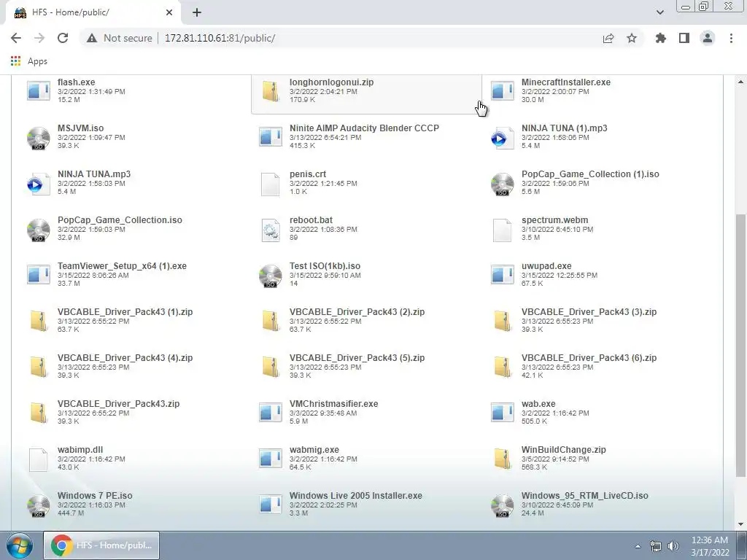
Task: Reload the HFS page
Action: 63,38
